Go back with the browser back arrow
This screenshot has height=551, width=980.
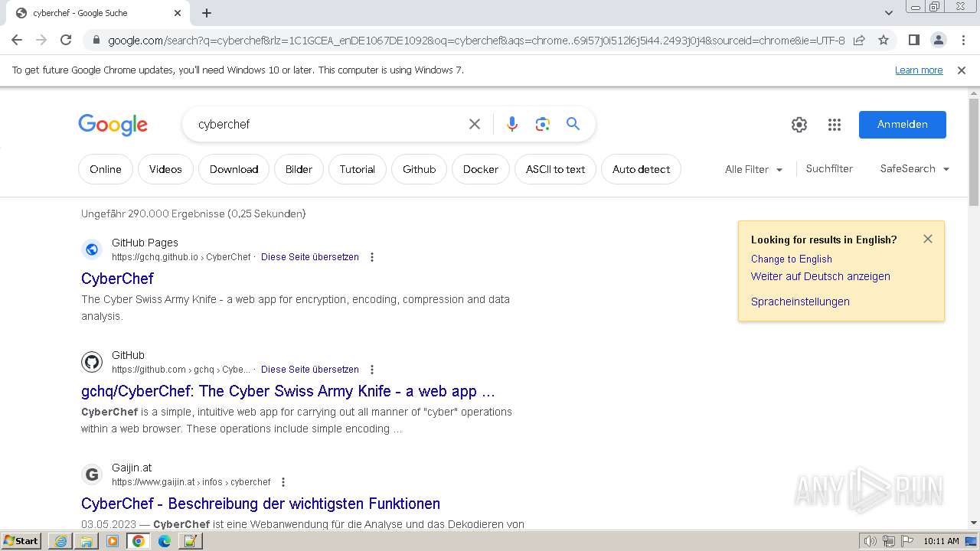coord(17,40)
